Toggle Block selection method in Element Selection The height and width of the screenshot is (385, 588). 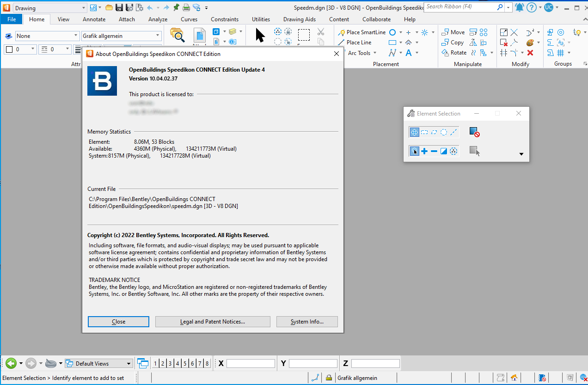click(x=424, y=132)
